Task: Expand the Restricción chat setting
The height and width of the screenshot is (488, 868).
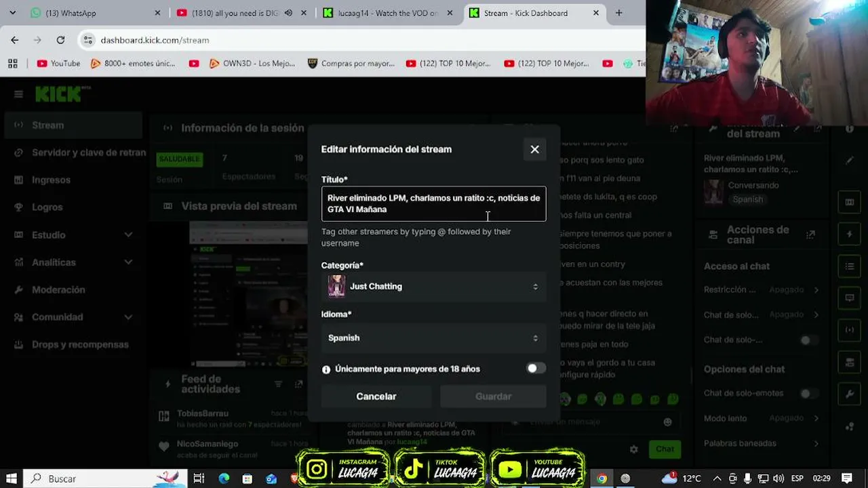Action: click(x=762, y=289)
